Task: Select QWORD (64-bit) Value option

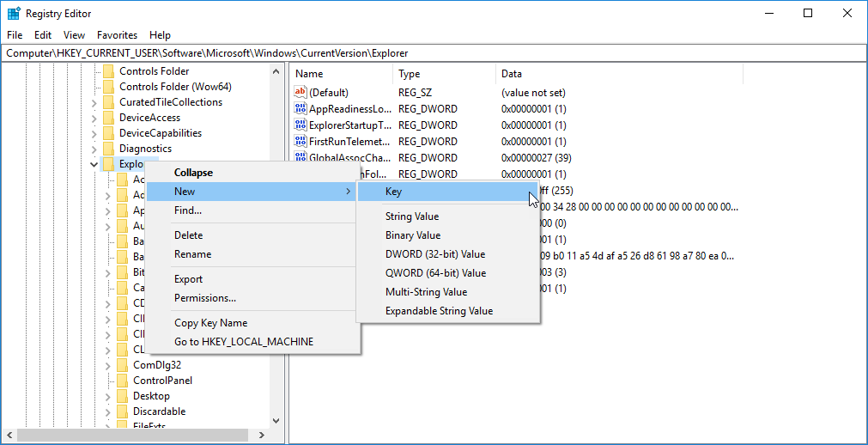Action: coord(447,272)
